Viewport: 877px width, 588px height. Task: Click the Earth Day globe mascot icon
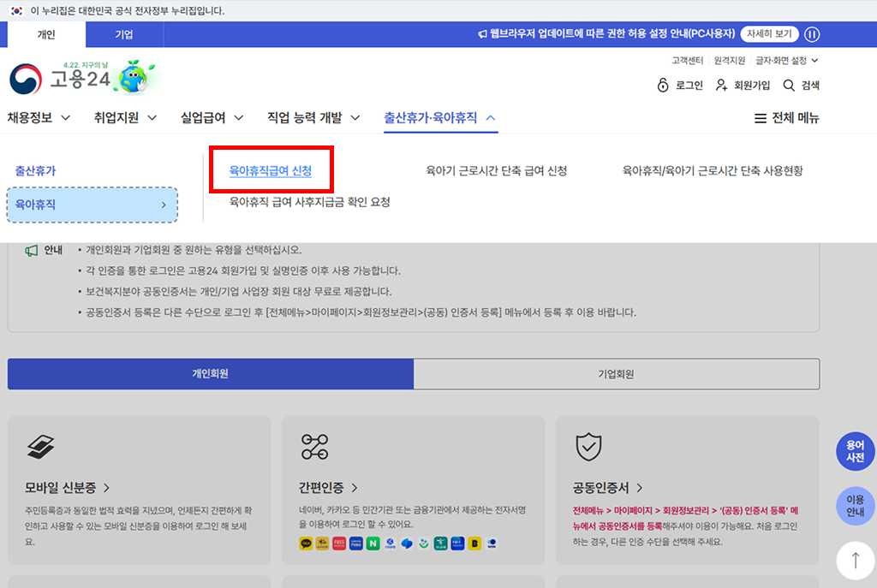point(134,76)
